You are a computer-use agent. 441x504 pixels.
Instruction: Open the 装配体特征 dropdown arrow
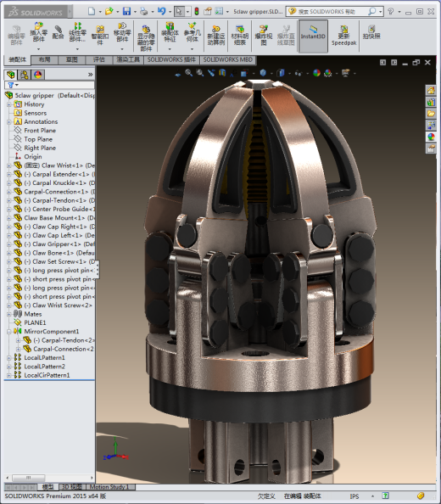point(170,49)
